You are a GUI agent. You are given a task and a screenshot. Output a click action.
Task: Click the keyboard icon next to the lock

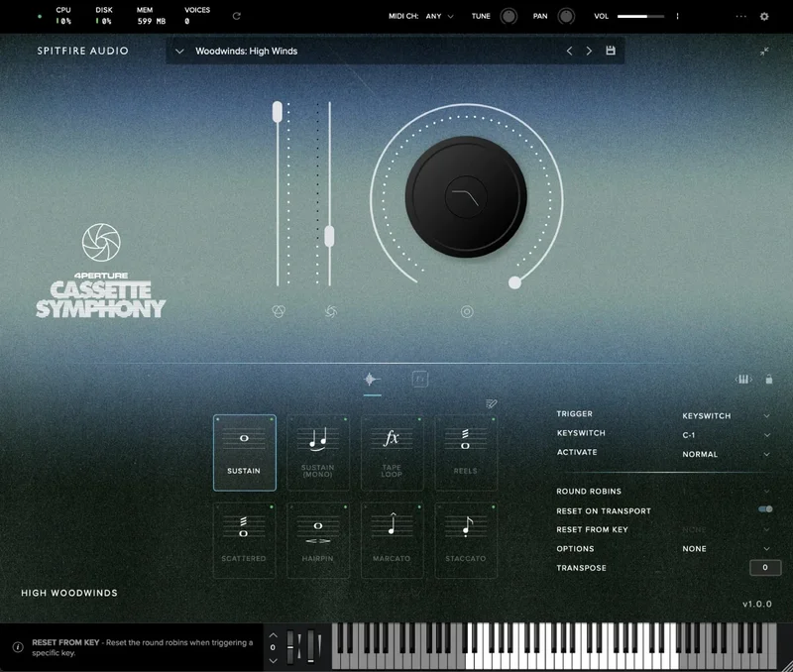point(743,380)
